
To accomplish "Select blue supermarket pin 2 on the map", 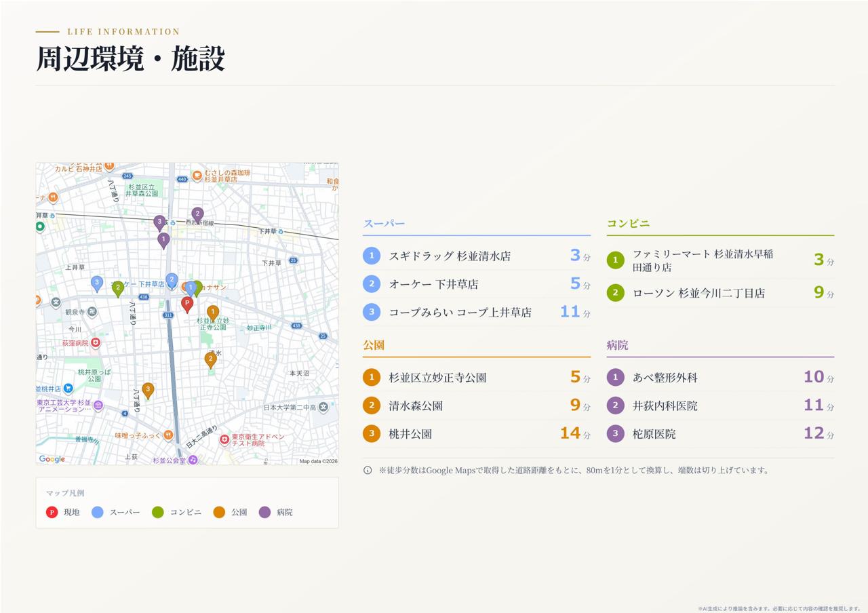I will (172, 281).
